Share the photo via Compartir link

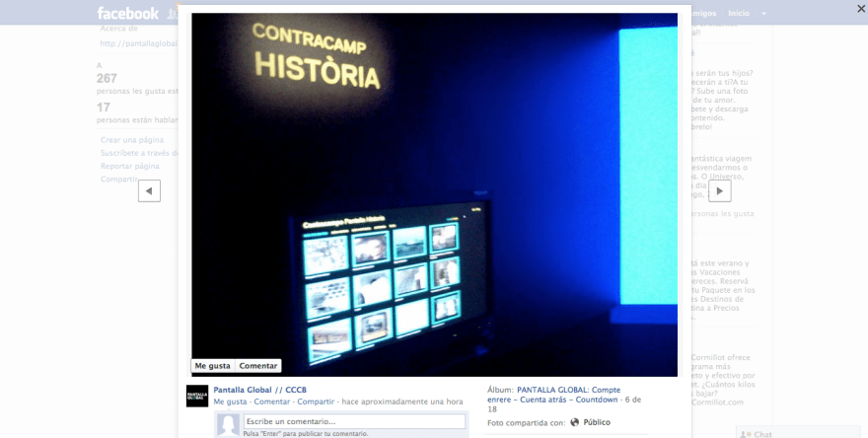(316, 401)
